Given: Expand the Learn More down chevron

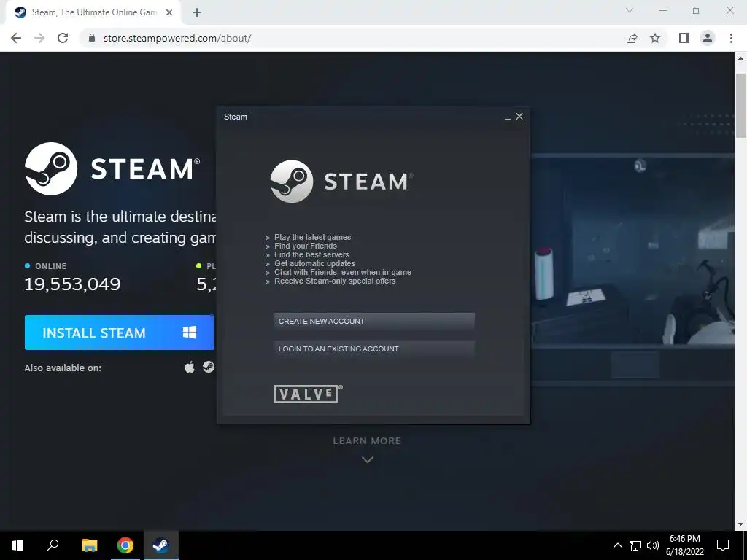Looking at the screenshot, I should pyautogui.click(x=368, y=459).
